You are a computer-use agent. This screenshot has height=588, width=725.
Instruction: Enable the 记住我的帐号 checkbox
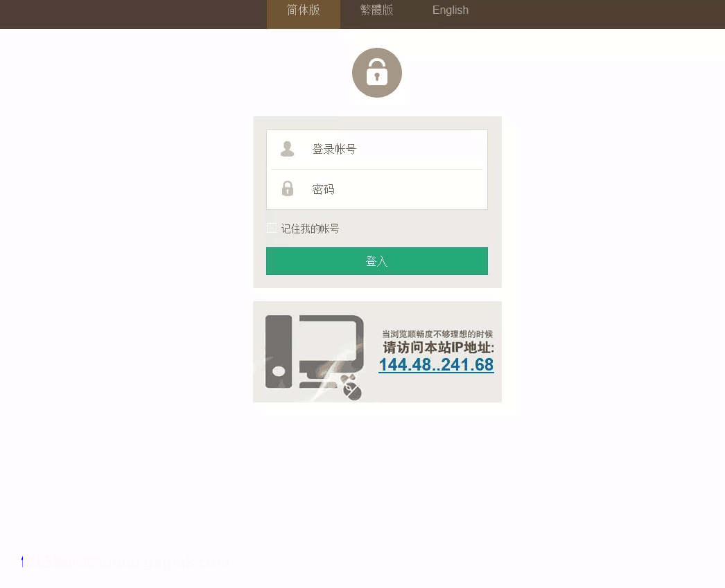click(272, 228)
